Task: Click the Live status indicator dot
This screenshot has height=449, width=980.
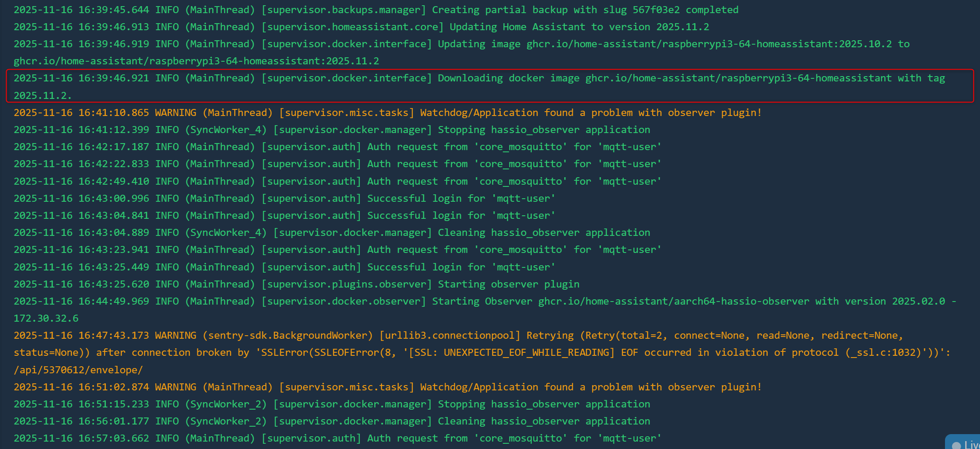Action: pyautogui.click(x=956, y=445)
